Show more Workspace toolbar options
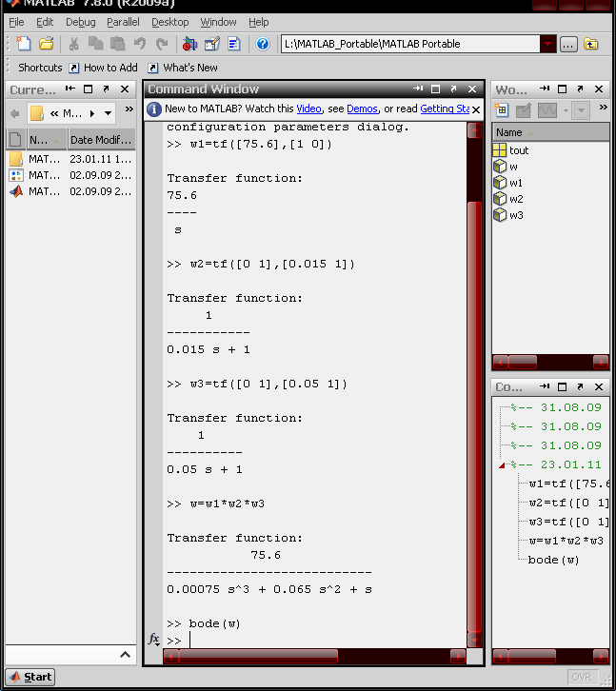 point(604,108)
